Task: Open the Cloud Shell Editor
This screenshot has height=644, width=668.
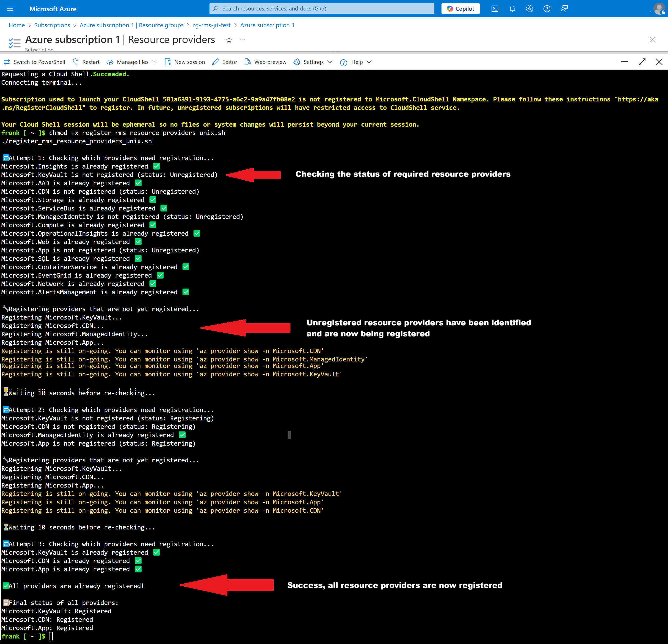Action: [225, 62]
